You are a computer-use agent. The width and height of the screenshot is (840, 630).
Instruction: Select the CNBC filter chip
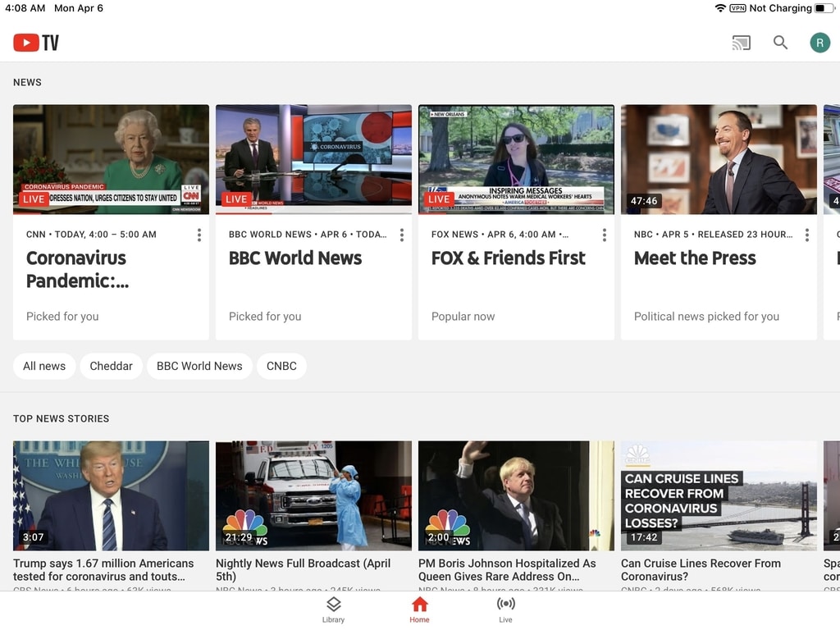(x=281, y=366)
